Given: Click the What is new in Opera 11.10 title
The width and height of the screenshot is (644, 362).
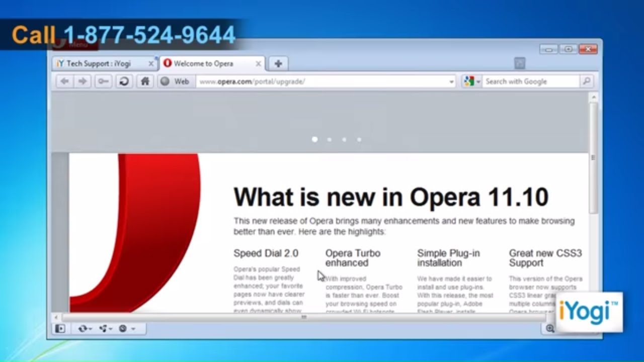Looking at the screenshot, I should click(x=391, y=197).
